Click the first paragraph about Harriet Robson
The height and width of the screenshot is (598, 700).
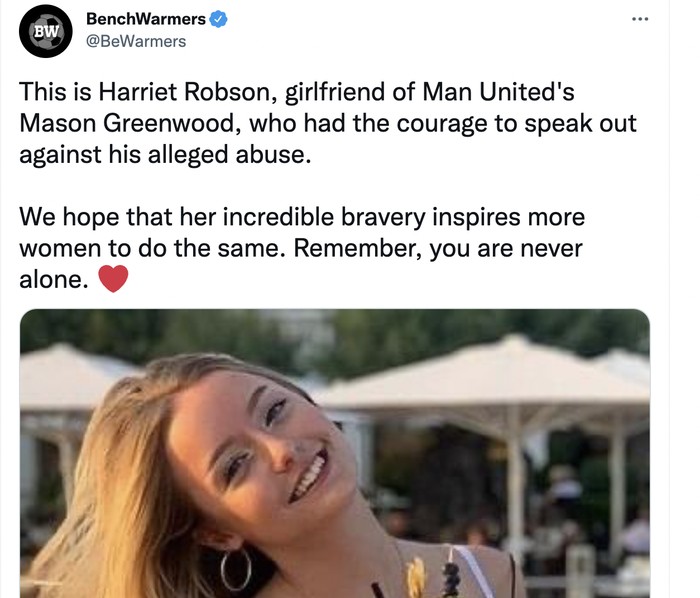click(x=328, y=123)
